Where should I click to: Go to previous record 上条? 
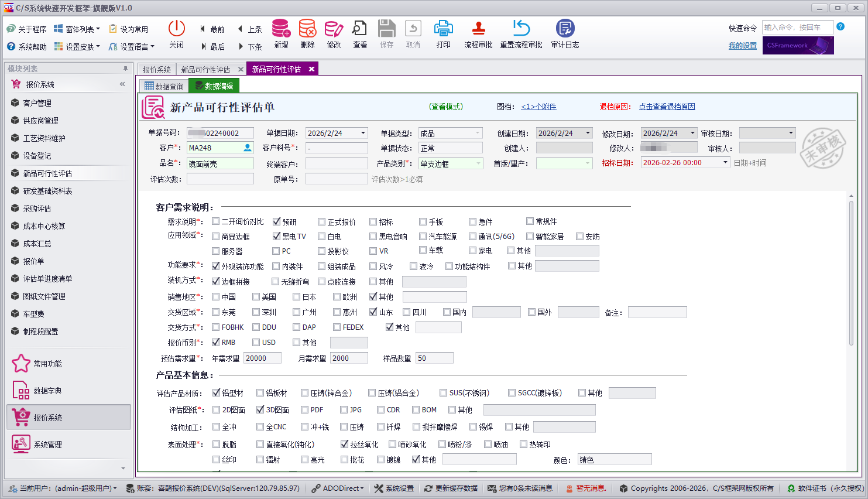click(x=249, y=29)
